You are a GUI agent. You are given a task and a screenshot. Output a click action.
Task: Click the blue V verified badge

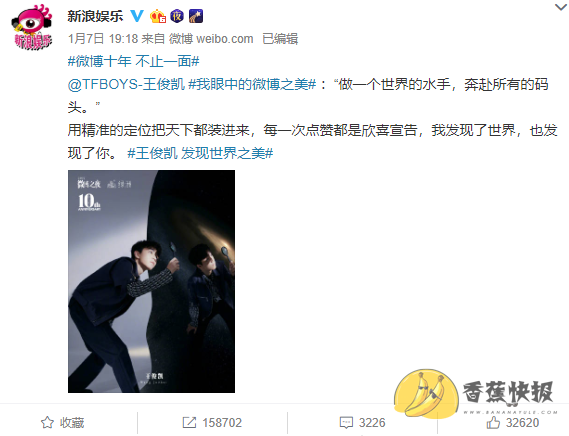(x=137, y=16)
